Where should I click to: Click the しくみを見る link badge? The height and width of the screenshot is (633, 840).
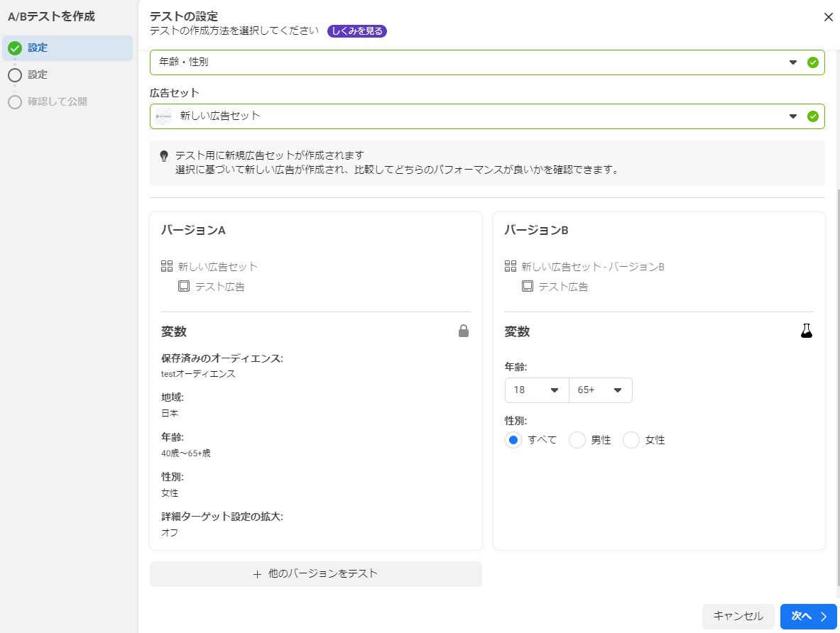tap(356, 31)
